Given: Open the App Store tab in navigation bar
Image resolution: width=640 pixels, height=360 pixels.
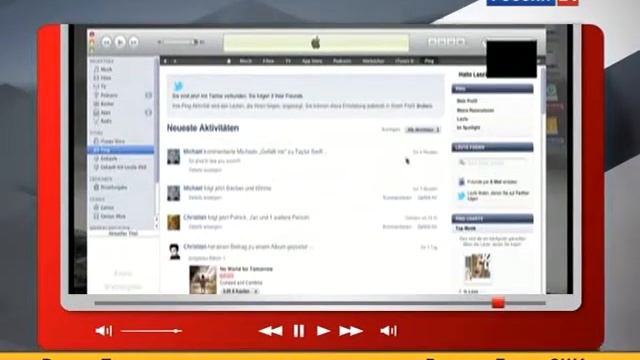Looking at the screenshot, I should click(x=312, y=61).
